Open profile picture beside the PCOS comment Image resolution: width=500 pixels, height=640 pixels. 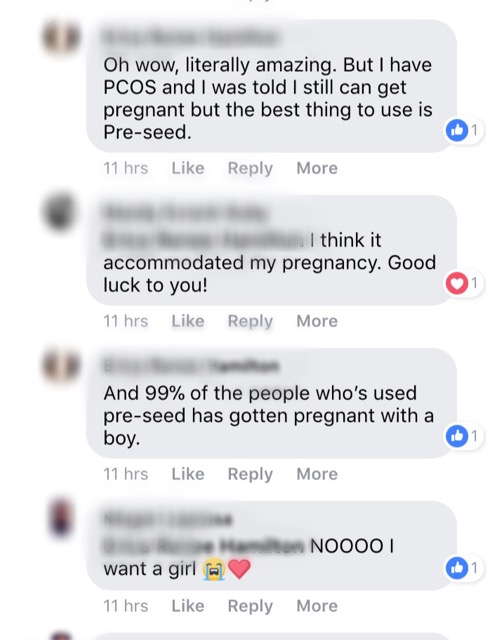[x=60, y=37]
